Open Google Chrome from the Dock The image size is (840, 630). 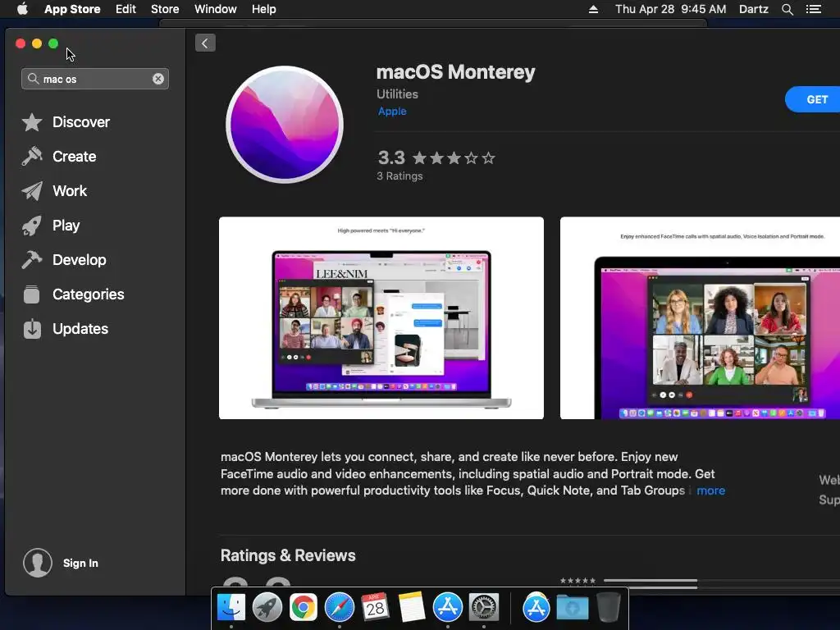click(304, 608)
